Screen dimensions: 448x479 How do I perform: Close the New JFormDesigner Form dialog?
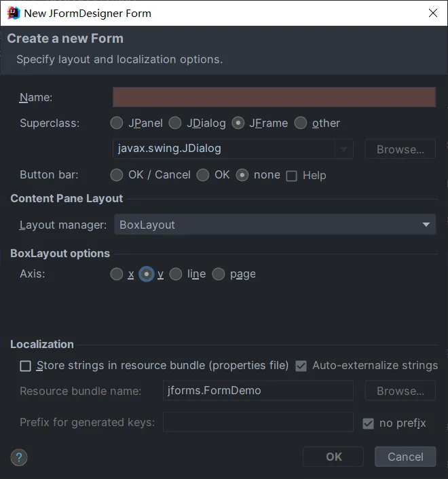point(432,13)
